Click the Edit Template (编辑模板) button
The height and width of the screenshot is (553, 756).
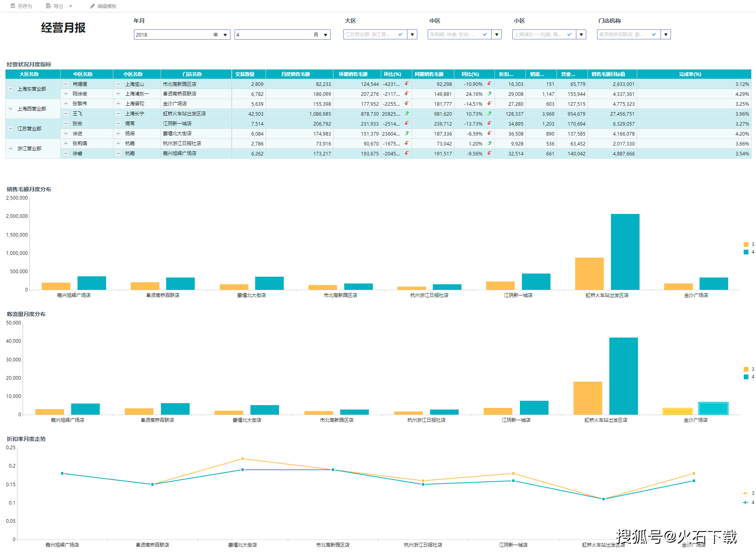(x=103, y=6)
